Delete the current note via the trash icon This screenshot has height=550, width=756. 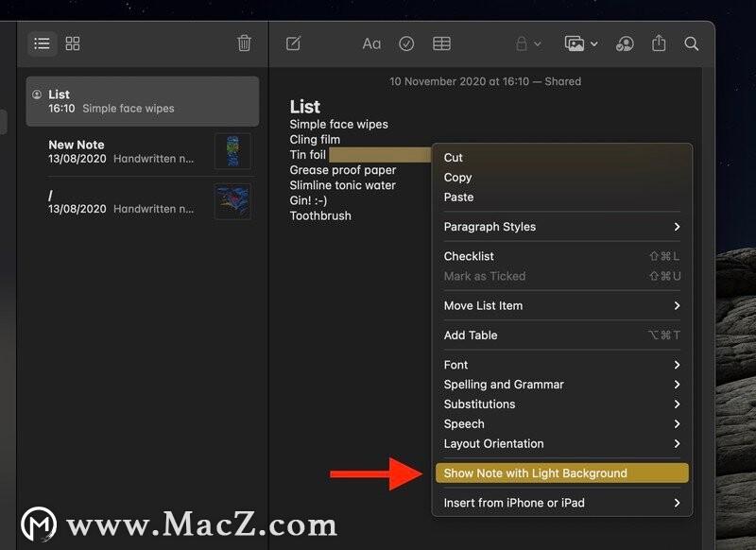tap(244, 43)
